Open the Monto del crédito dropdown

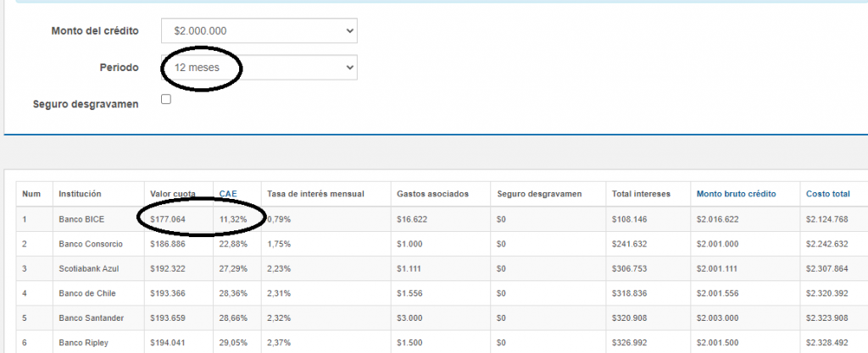click(x=259, y=31)
